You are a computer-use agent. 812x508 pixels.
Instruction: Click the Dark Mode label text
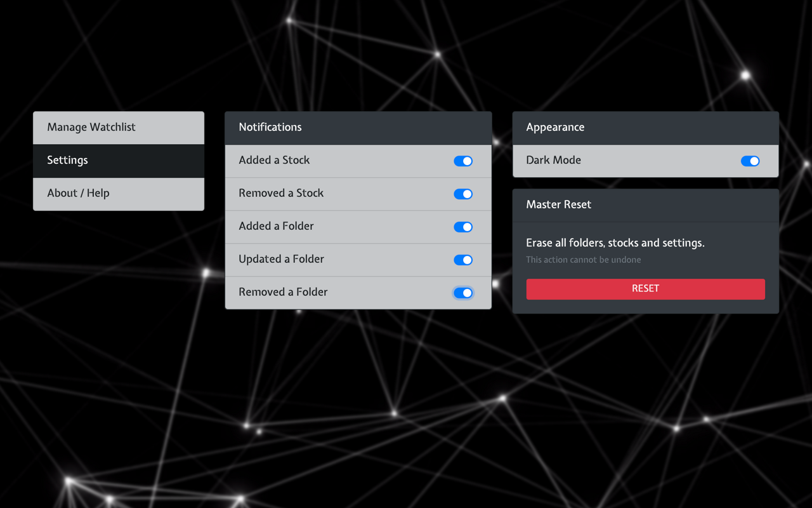click(x=553, y=160)
